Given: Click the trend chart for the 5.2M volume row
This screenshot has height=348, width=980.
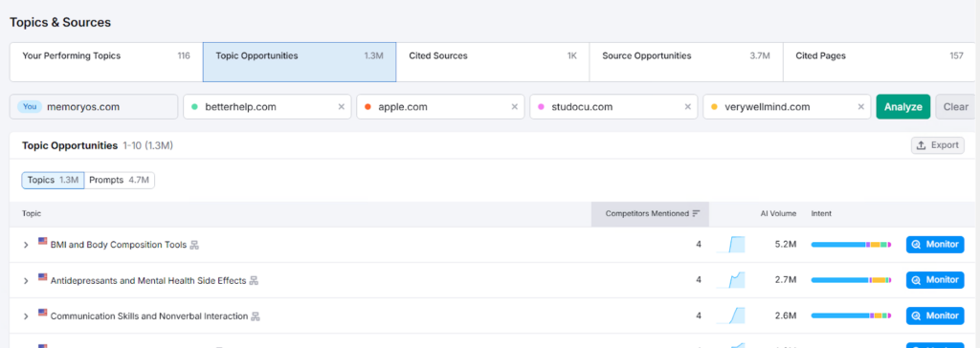Looking at the screenshot, I should click(730, 245).
